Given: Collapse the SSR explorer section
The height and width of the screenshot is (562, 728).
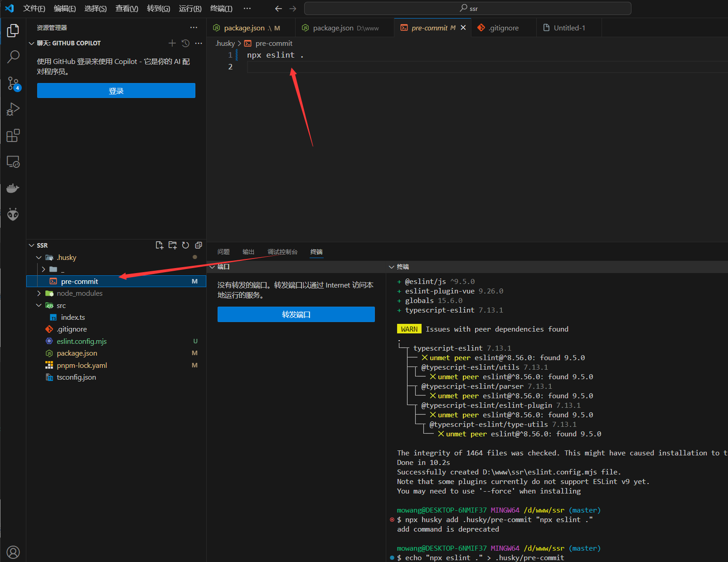Looking at the screenshot, I should click(31, 245).
